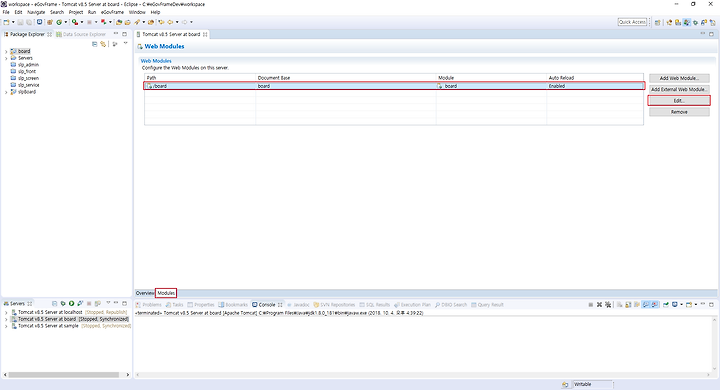Open Package Explorer View Menu arrow
Image resolution: width=720 pixels, height=390 pixels.
125,43
